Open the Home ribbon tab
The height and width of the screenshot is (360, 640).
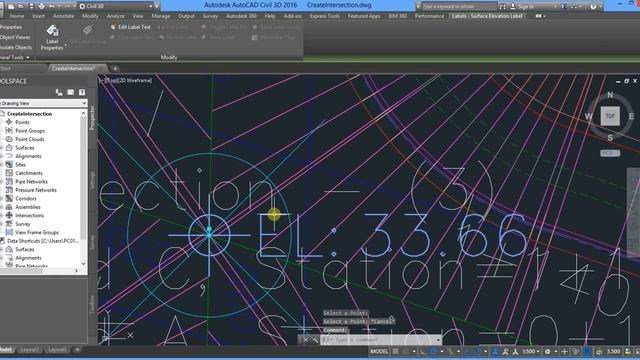[x=17, y=16]
